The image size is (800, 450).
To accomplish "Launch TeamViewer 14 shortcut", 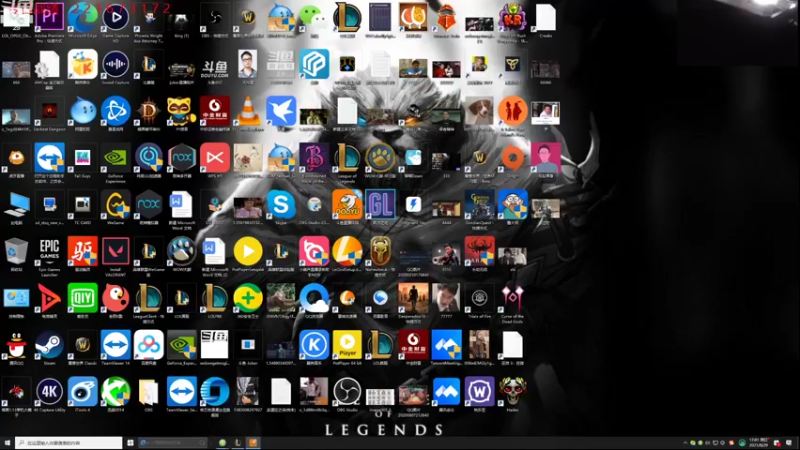I will pos(116,345).
